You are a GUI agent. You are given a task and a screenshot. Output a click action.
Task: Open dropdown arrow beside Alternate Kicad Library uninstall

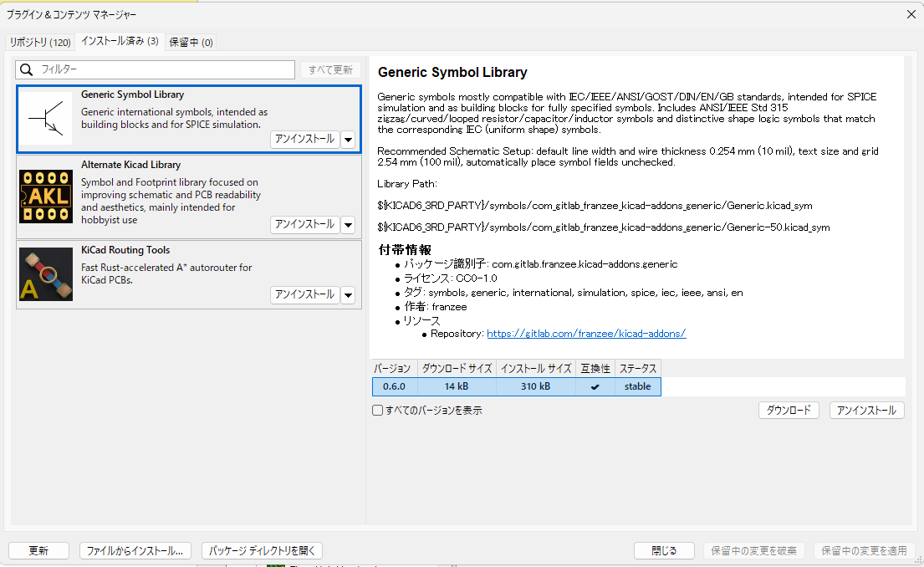[x=348, y=225]
